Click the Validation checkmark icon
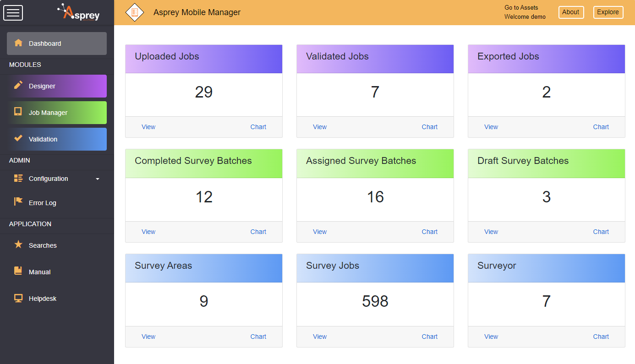This screenshot has width=635, height=364. (18, 138)
